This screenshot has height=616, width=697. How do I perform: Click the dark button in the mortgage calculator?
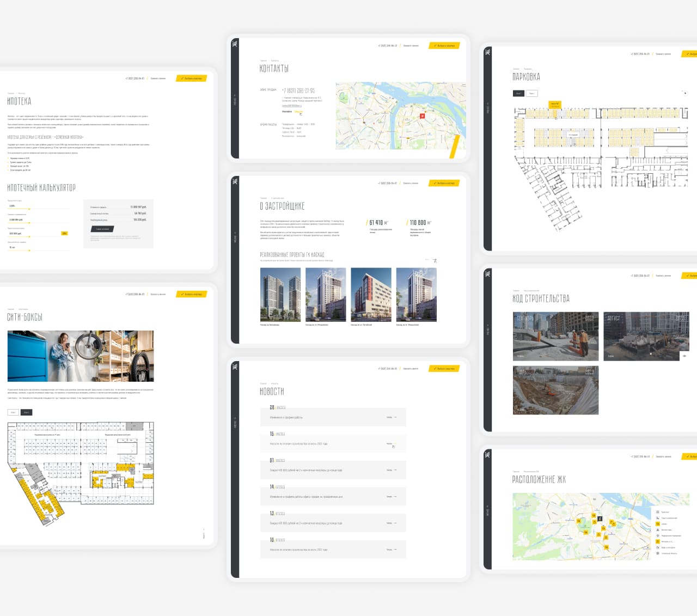pyautogui.click(x=102, y=229)
